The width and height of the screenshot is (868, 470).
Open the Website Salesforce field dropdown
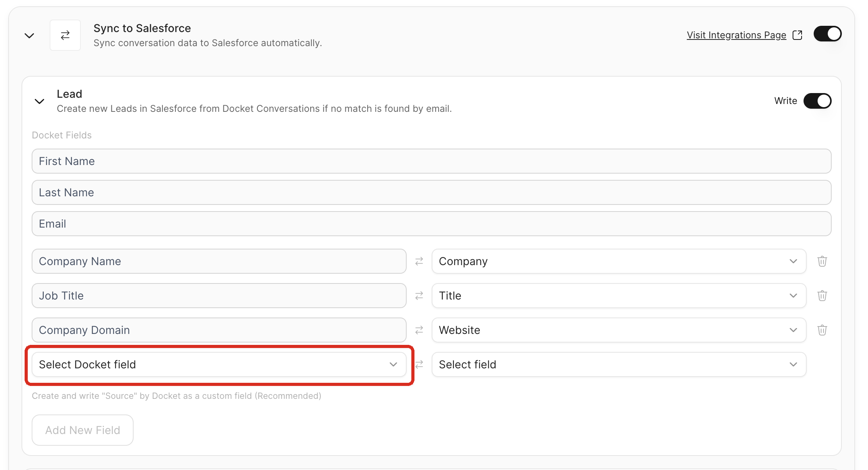point(619,330)
